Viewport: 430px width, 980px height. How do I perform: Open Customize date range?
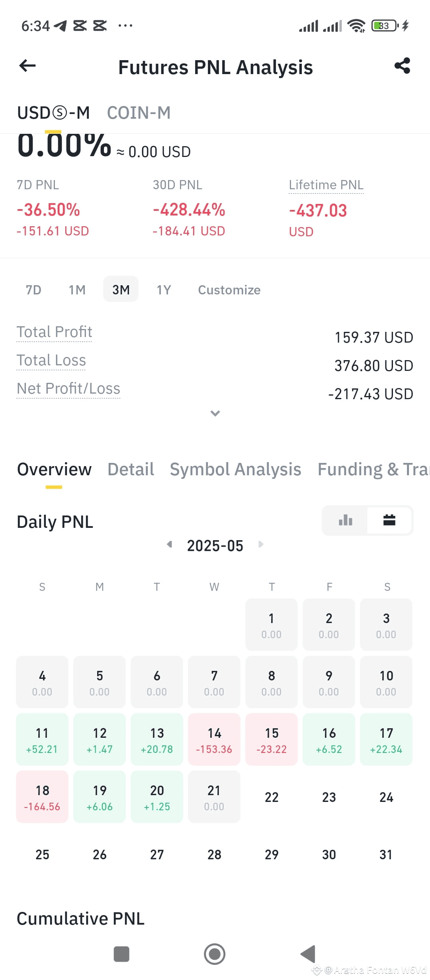click(229, 290)
